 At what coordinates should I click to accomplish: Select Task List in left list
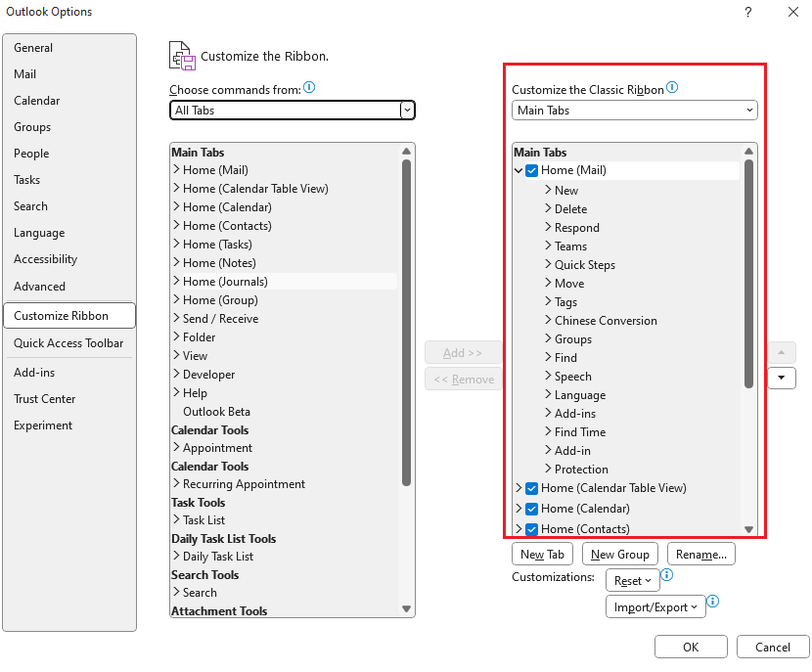tap(203, 520)
